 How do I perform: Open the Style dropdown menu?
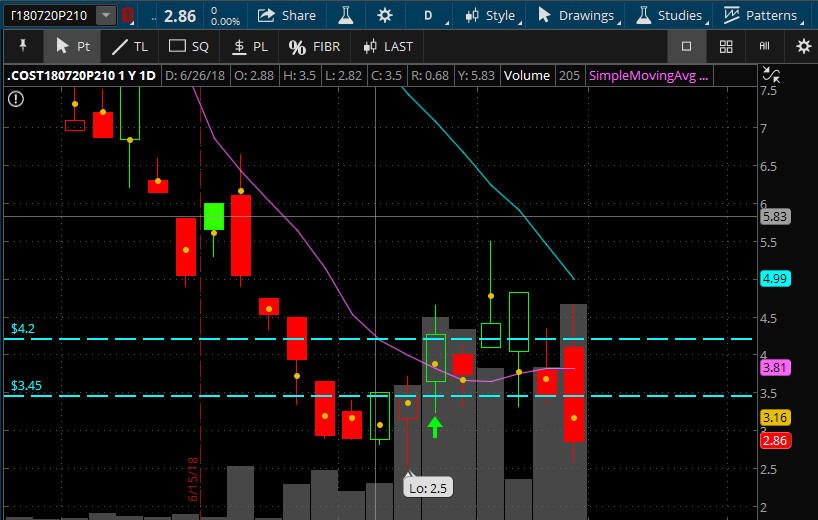click(494, 15)
